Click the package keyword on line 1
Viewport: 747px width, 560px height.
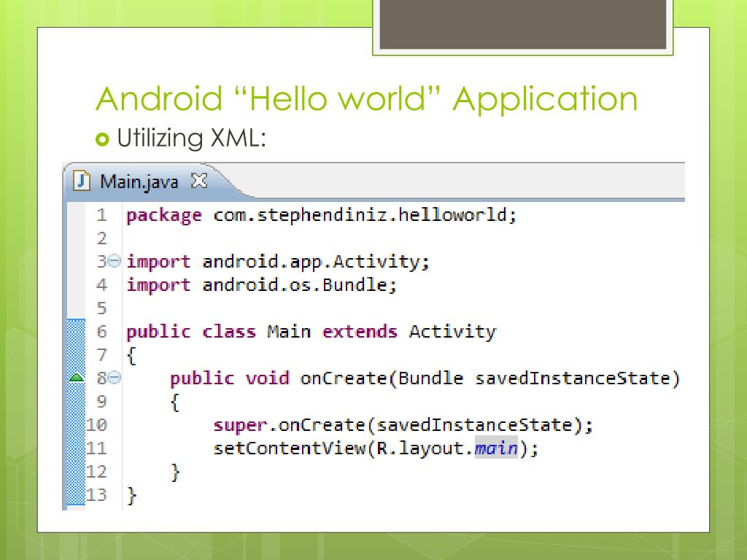[163, 216]
